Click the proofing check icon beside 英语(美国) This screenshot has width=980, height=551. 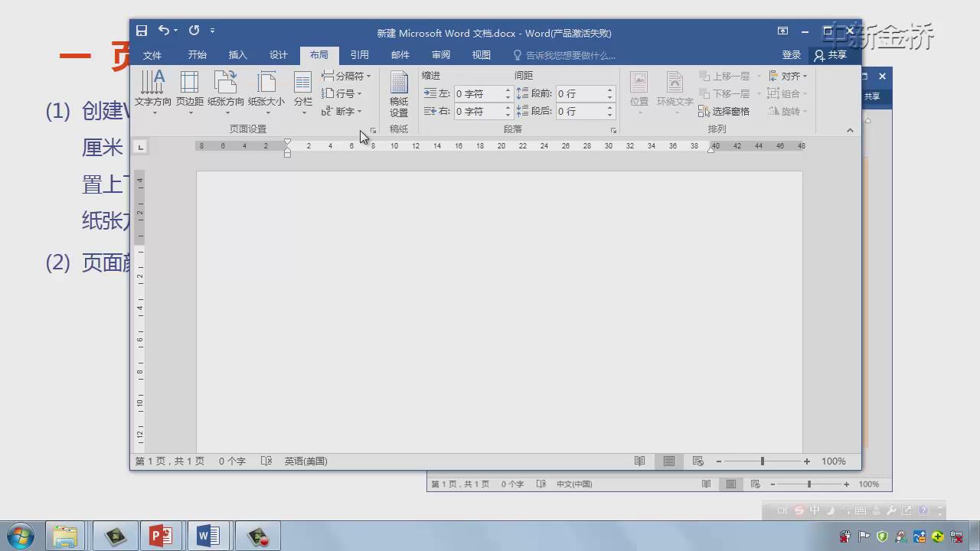[266, 461]
